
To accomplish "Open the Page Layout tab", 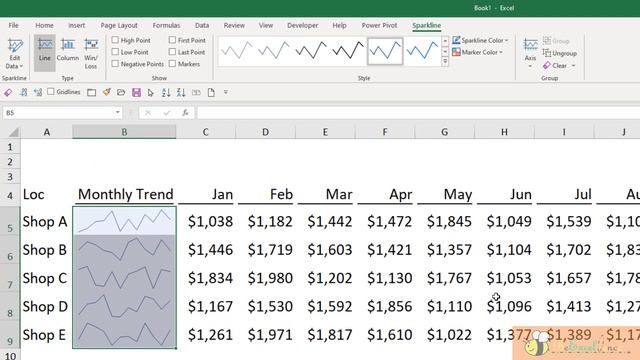I will [119, 25].
